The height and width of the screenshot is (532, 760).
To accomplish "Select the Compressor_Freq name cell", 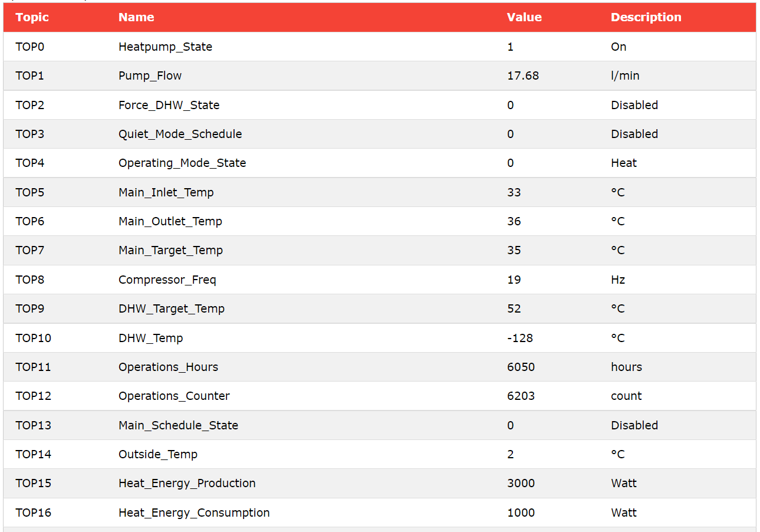I will click(x=167, y=280).
